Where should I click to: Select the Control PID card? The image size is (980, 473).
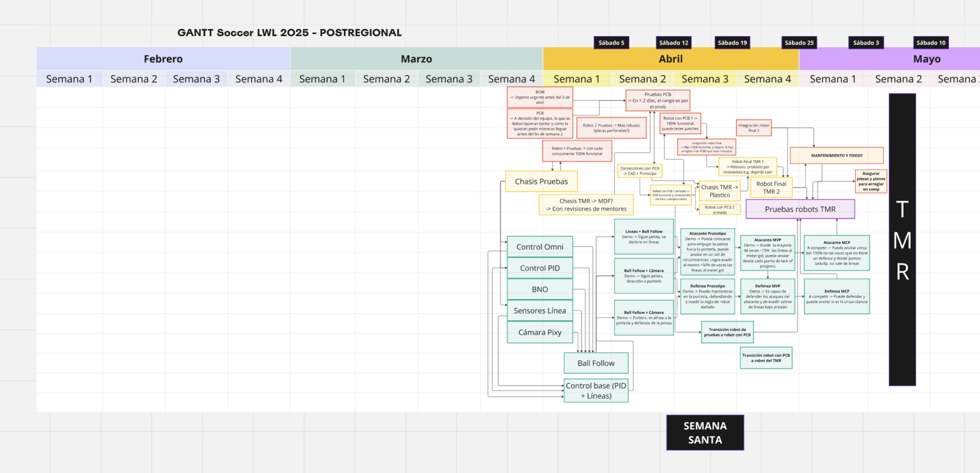[540, 268]
